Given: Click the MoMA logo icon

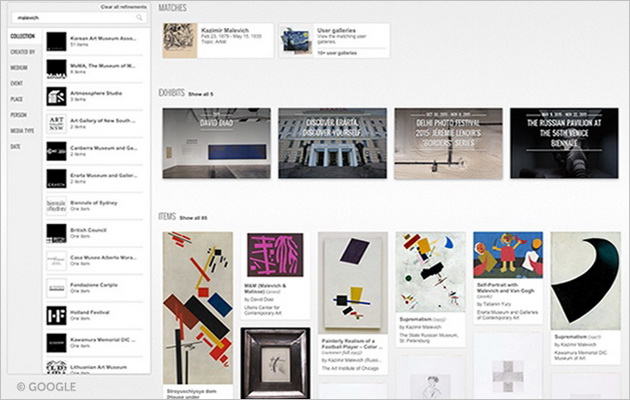Looking at the screenshot, I should pos(56,69).
